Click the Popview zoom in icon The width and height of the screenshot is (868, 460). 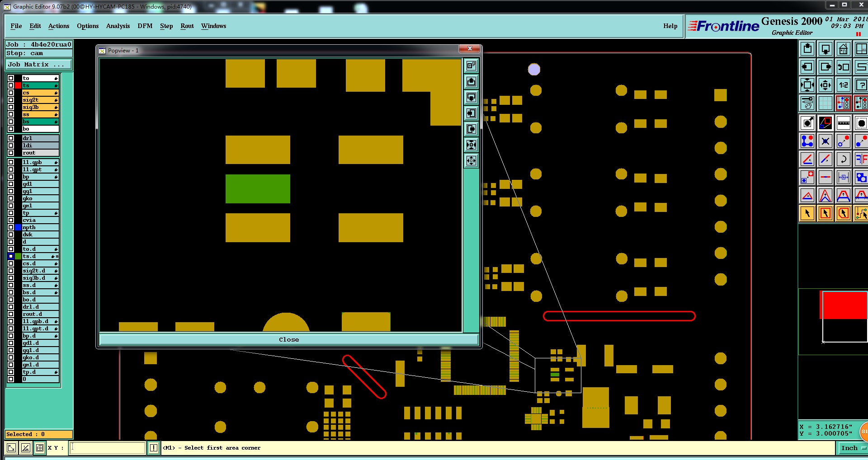pos(471,145)
